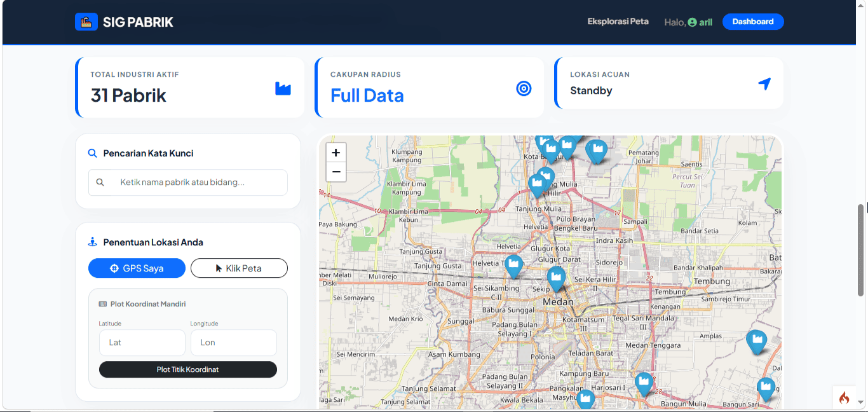
Task: Click factory marker near Bangun Sari
Action: point(766,388)
